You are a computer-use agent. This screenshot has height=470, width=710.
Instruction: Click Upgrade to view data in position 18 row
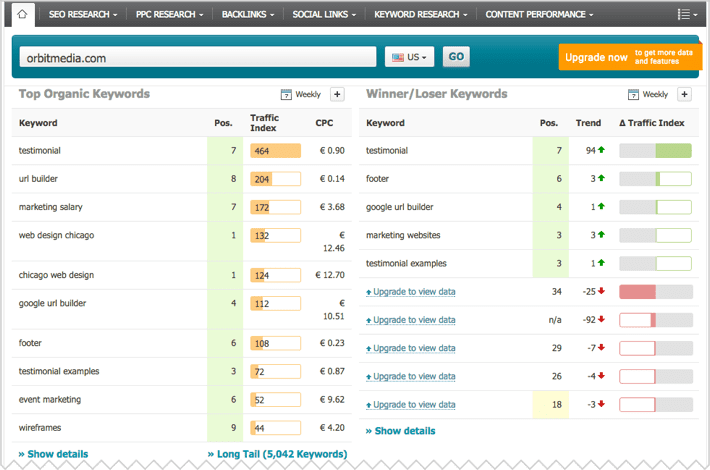click(x=411, y=405)
